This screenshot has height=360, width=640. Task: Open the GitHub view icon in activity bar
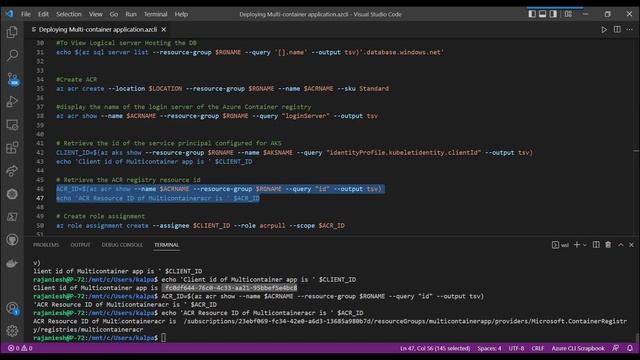12,240
